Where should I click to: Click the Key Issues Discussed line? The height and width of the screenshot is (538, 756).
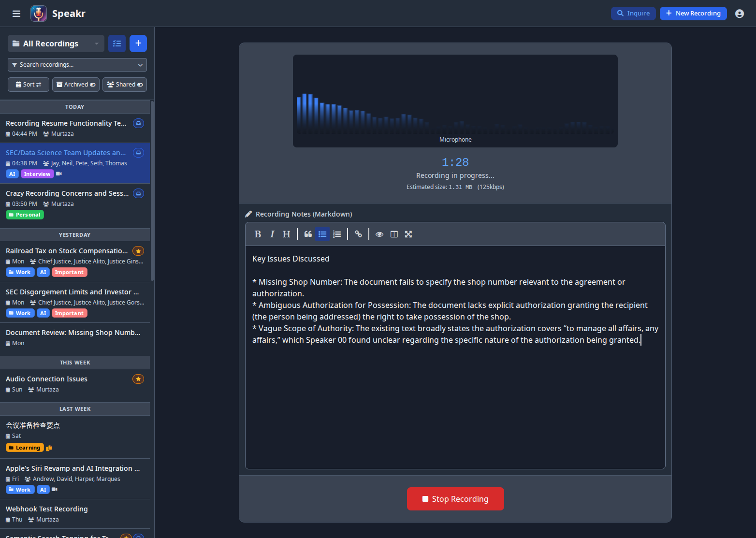(291, 259)
